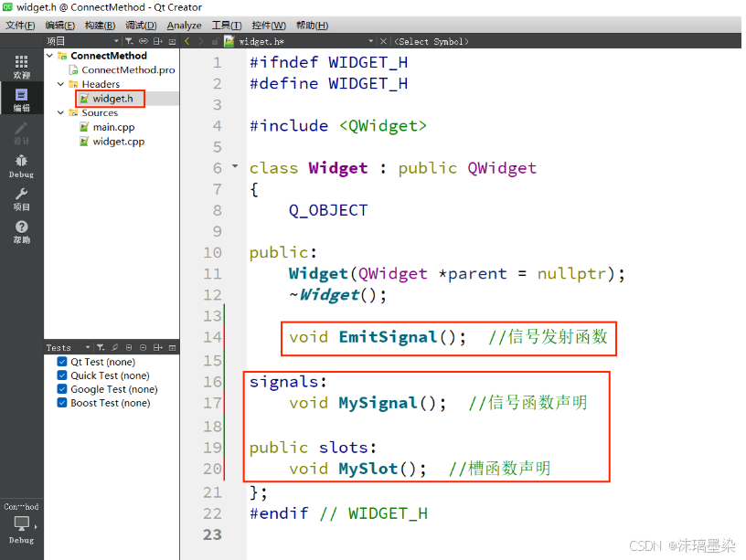
Task: Click the Tests panel filter icon
Action: click(x=101, y=347)
